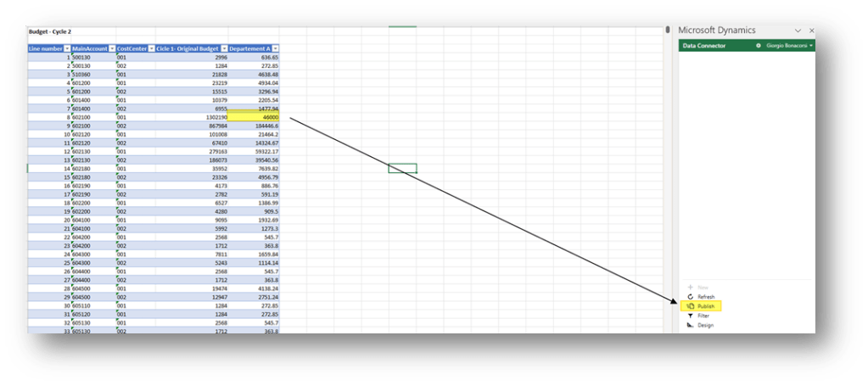Click the Data Connector header label
The image size is (868, 386).
coord(704,45)
